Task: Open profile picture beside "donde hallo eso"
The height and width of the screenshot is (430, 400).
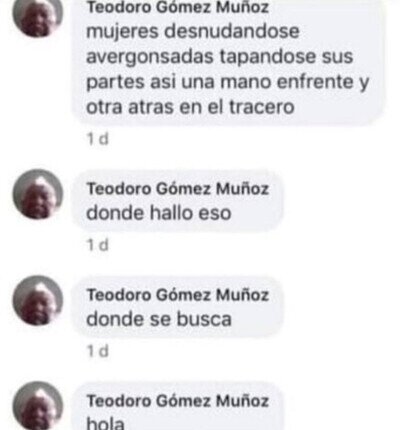Action: pos(38,194)
